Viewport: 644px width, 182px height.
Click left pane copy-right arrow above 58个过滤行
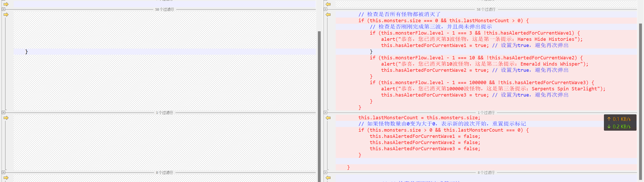tap(6, 4)
